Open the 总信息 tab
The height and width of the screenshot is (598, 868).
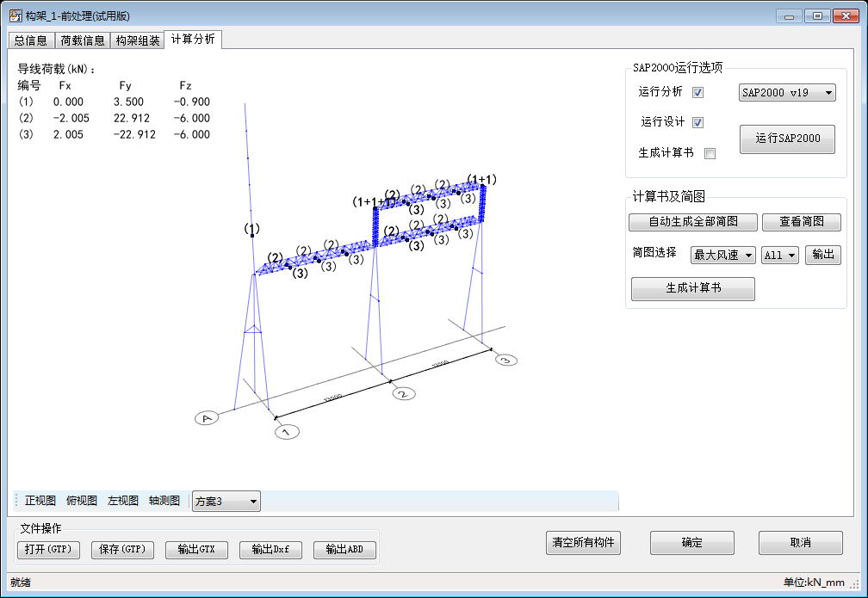coord(31,40)
